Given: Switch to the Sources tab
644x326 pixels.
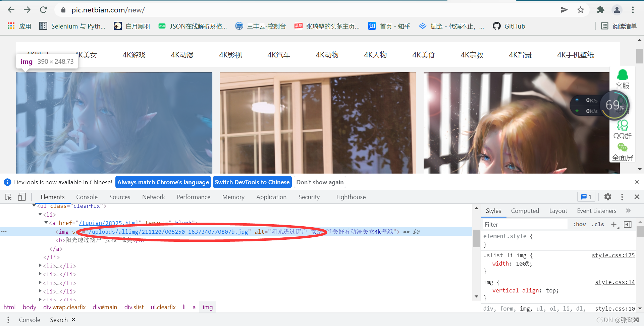Looking at the screenshot, I should [x=120, y=197].
